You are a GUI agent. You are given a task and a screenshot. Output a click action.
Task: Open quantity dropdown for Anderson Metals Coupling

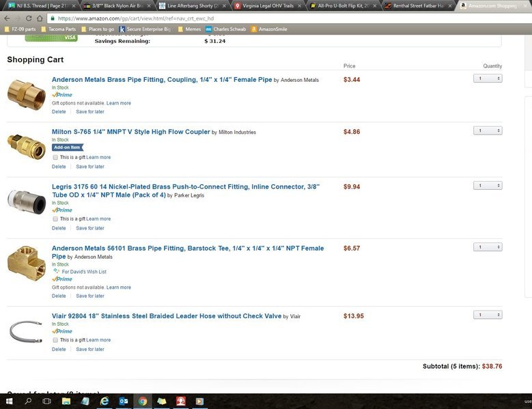[488, 79]
